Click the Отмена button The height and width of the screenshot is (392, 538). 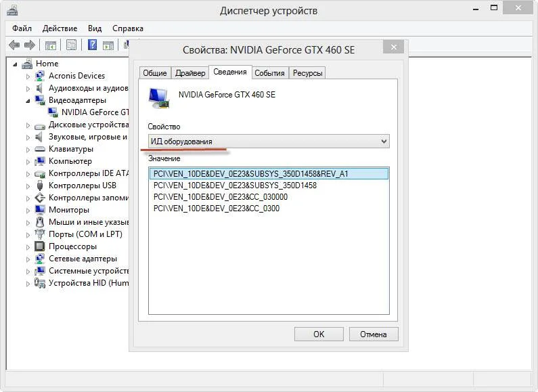pos(374,334)
